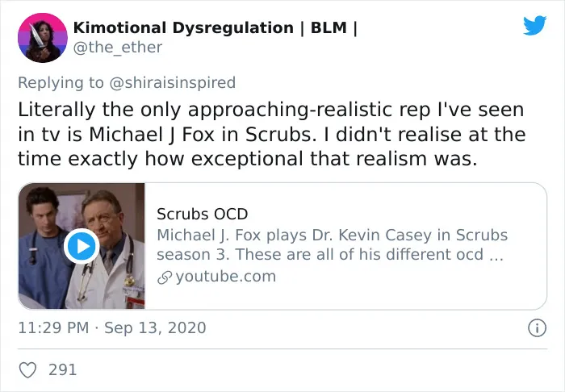Open the Kimotional Dysregulation profile picture
Screen dimensions: 565x392
pos(43,38)
